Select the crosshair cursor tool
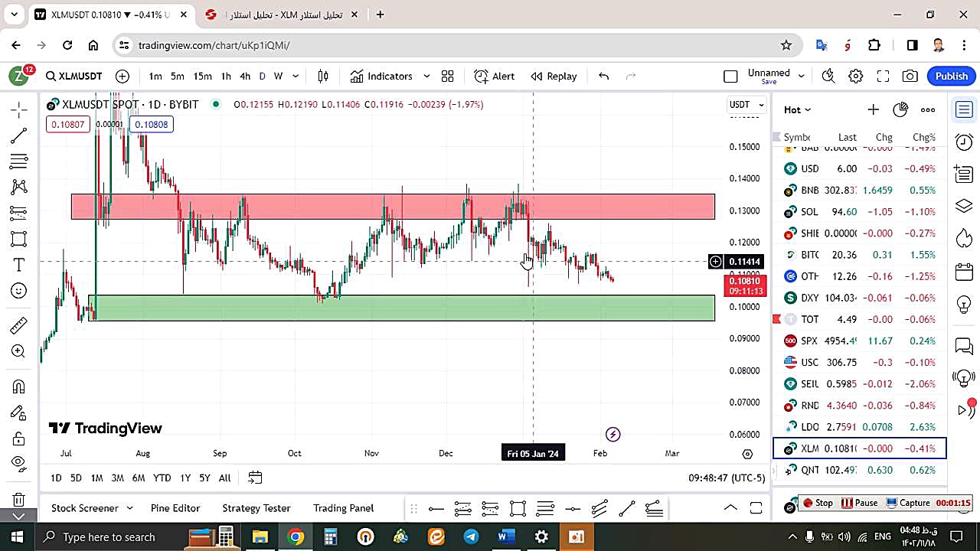This screenshot has height=551, width=980. coord(19,109)
